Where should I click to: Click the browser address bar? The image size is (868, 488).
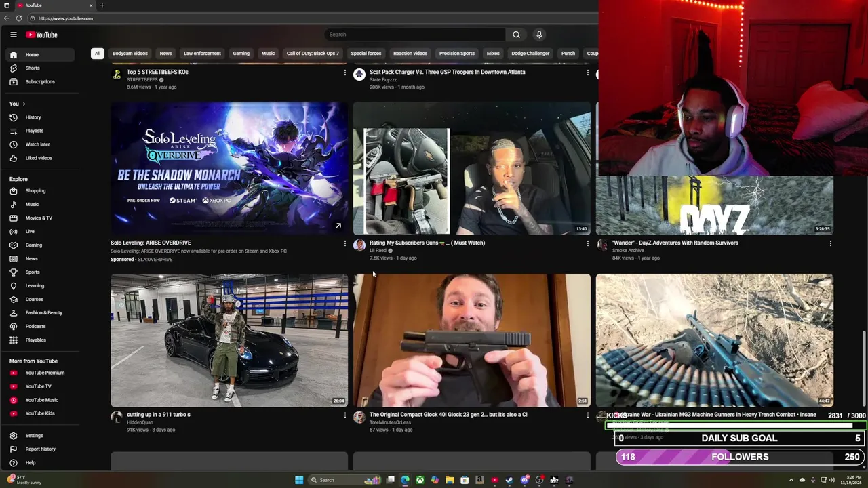pos(312,18)
